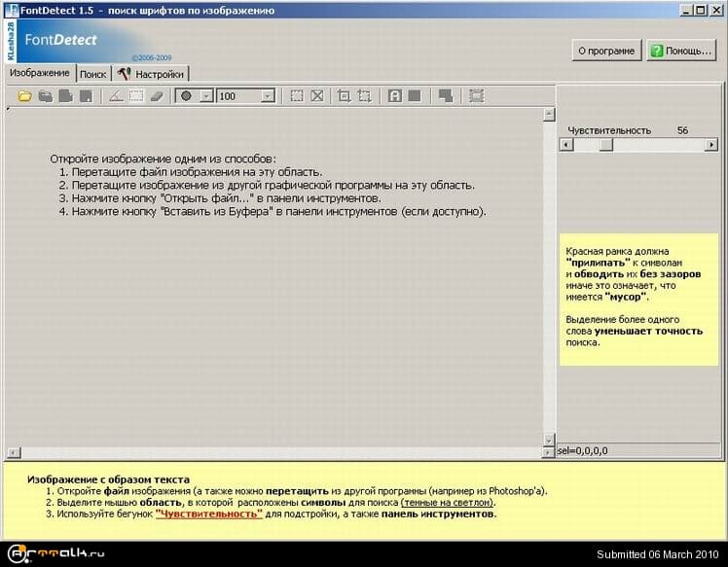This screenshot has height=567, width=728.
Task: Click the hammer icon on Настройки tab
Action: pos(124,74)
